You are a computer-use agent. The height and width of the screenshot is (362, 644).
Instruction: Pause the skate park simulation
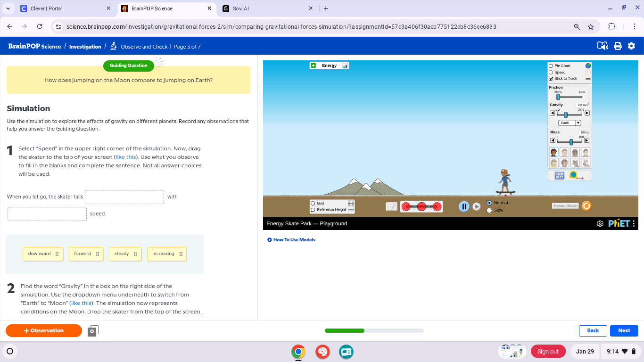464,206
